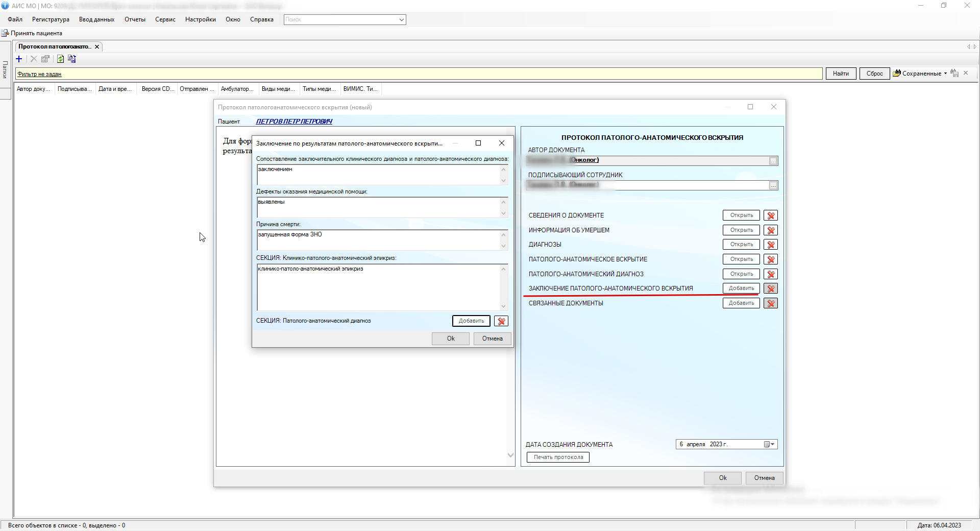Confirm Заключение dialog with Ok
This screenshot has height=531, width=980.
(x=451, y=339)
